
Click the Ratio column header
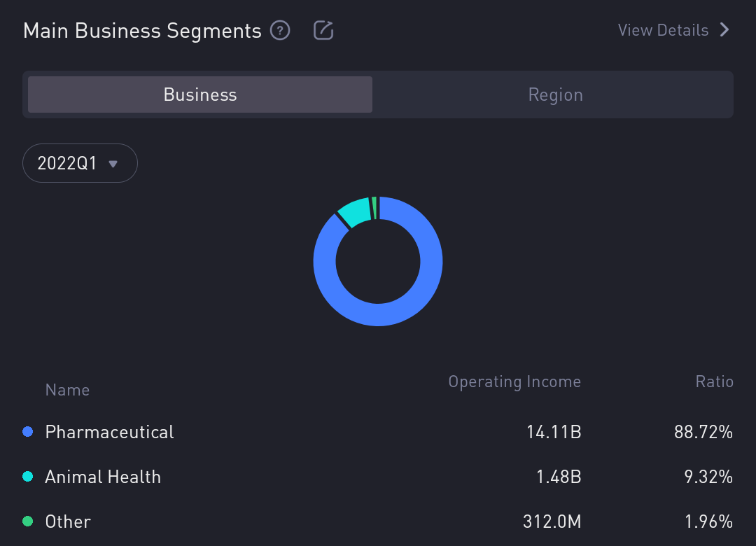714,381
